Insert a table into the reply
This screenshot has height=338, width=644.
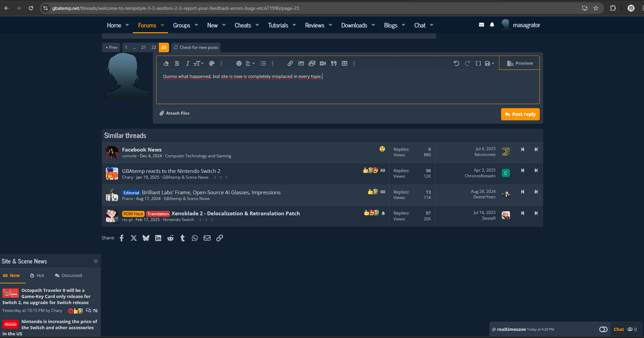tap(345, 63)
